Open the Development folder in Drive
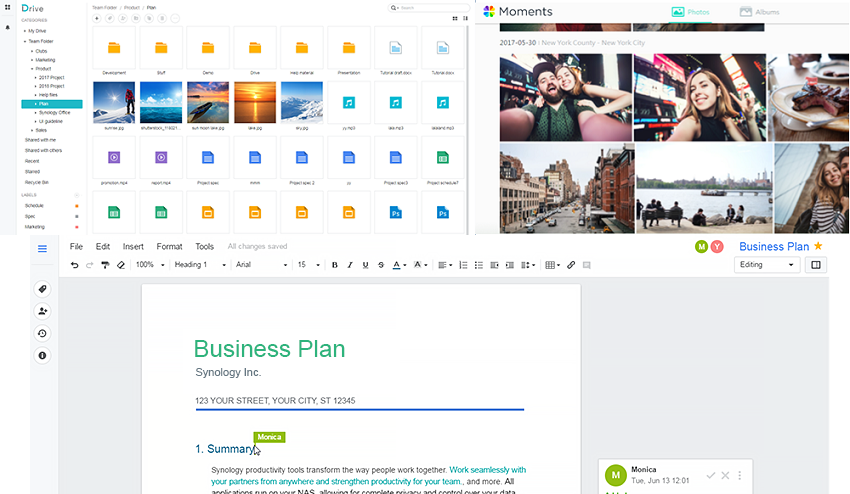This screenshot has height=494, width=850. (114, 51)
